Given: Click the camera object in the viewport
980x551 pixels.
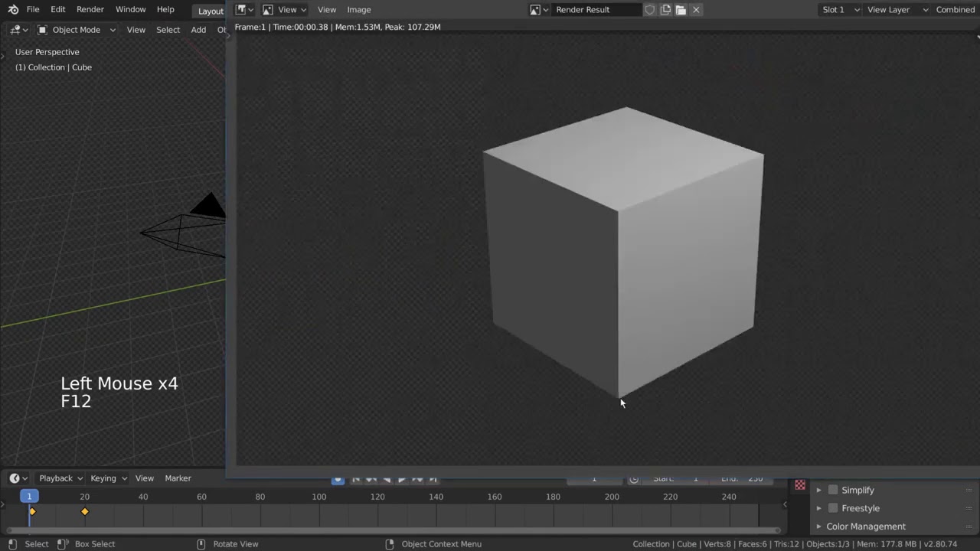Looking at the screenshot, I should (184, 227).
